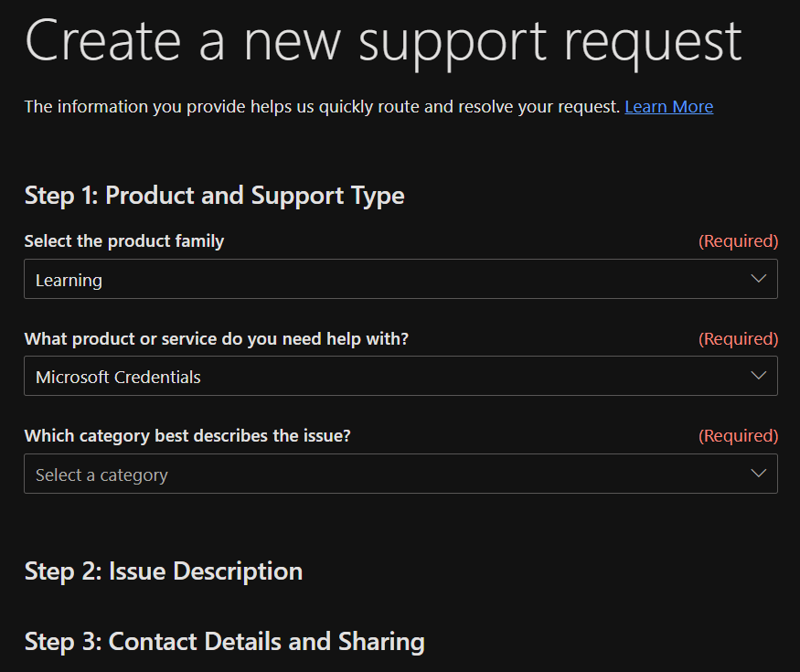Click the Step 1: Product and Support Type heading
The image size is (800, 672).
pyautogui.click(x=214, y=195)
